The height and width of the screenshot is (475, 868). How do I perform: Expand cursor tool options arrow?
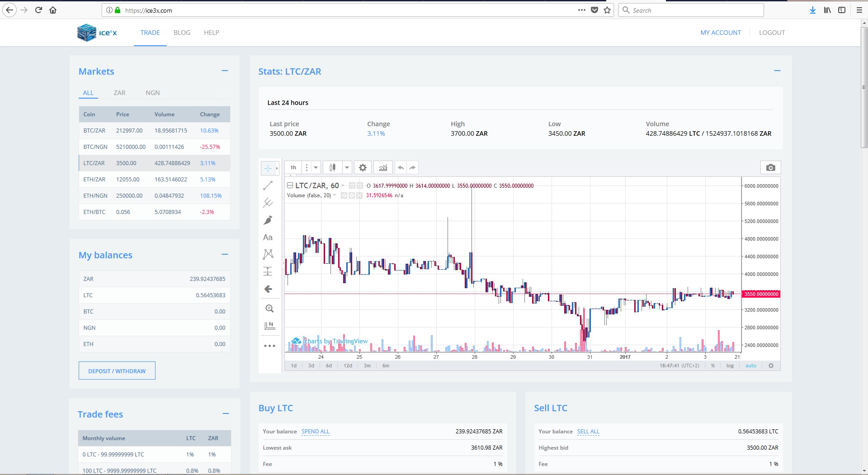tap(277, 168)
